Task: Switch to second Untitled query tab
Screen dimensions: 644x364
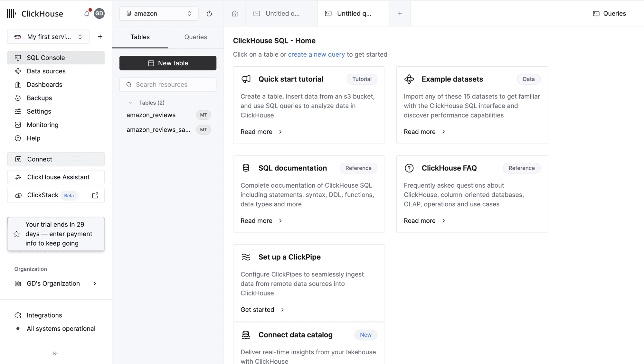Action: pyautogui.click(x=354, y=14)
